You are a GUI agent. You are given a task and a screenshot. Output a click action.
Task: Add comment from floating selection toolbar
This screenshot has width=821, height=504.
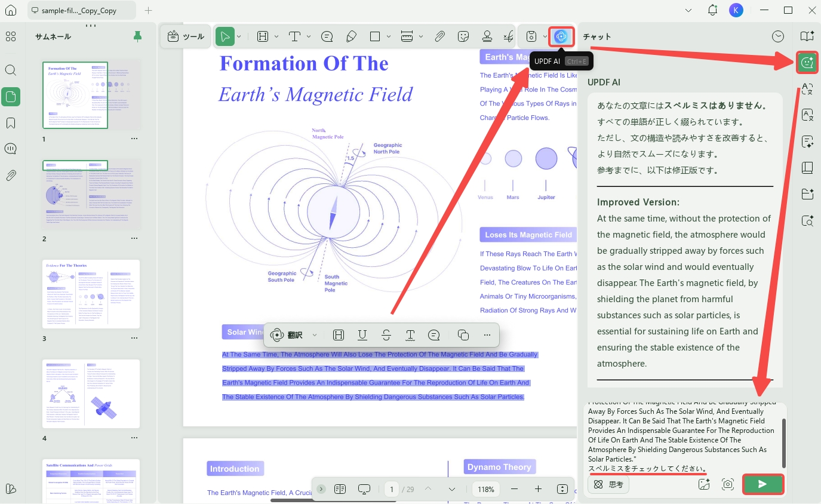(434, 335)
